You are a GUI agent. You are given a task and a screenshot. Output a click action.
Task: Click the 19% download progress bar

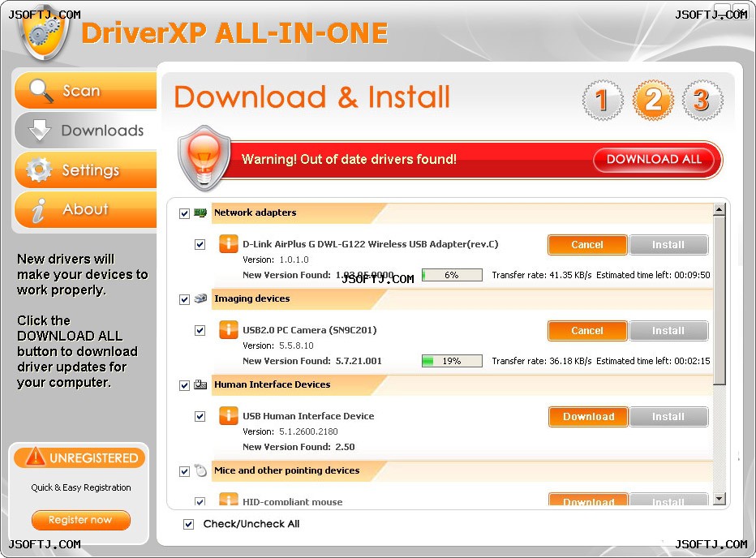coord(452,361)
